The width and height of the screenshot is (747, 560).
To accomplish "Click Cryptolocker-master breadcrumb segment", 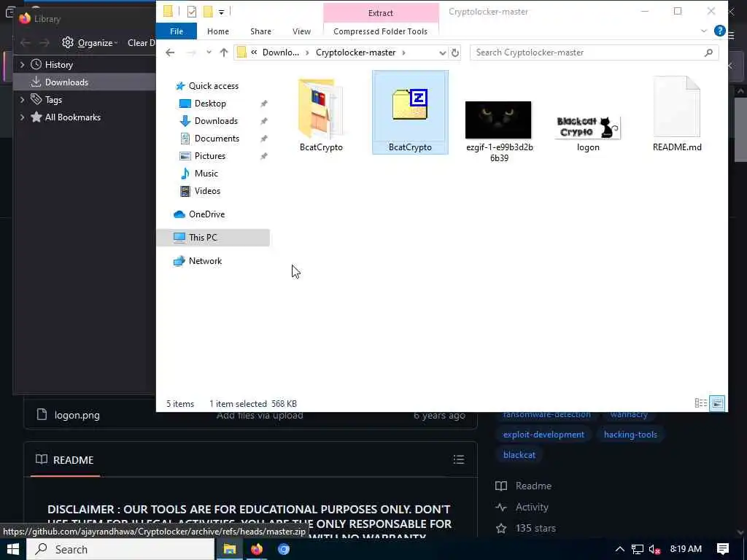I will (355, 52).
